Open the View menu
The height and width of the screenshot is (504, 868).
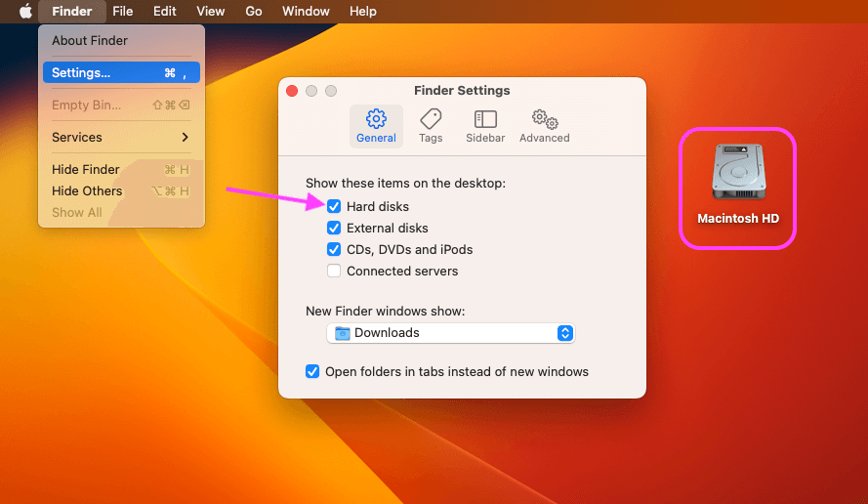[x=210, y=11]
